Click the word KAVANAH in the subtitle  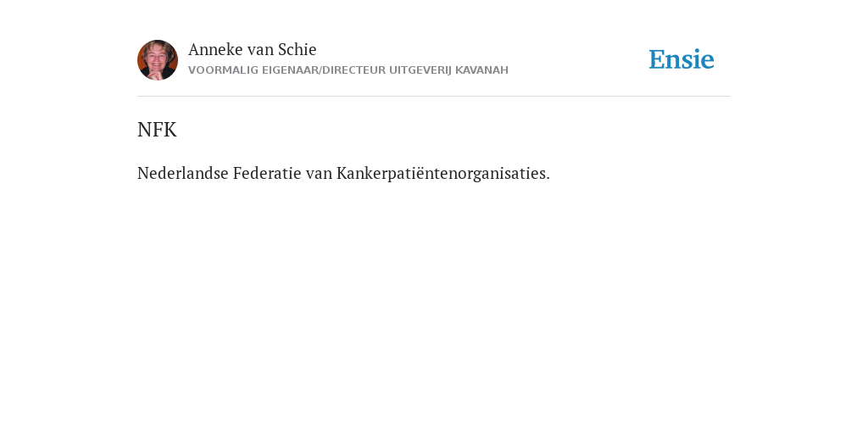point(481,70)
